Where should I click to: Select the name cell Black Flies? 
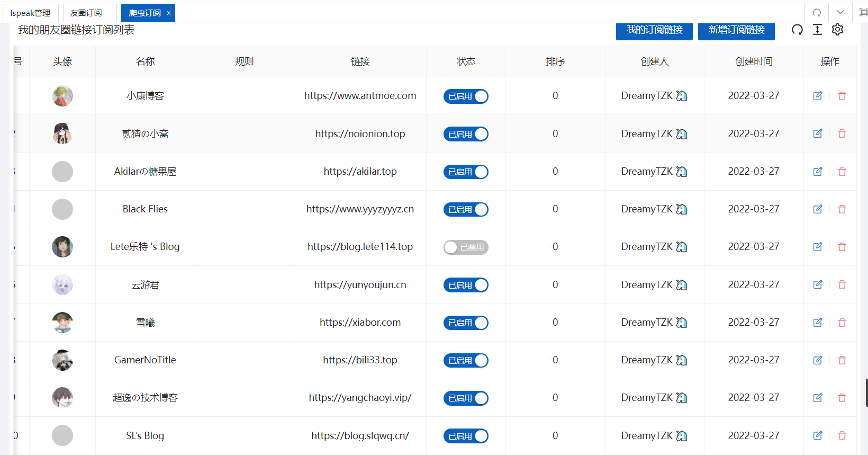[x=145, y=209]
